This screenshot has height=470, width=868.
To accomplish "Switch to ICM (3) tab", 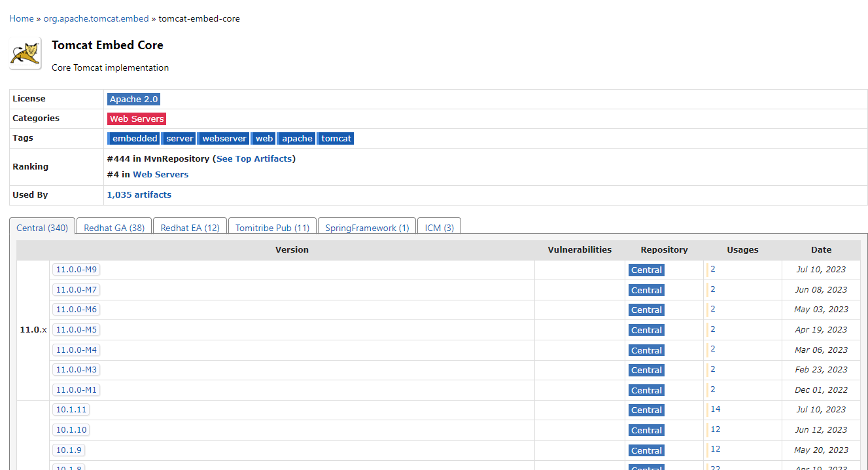I will pyautogui.click(x=440, y=227).
